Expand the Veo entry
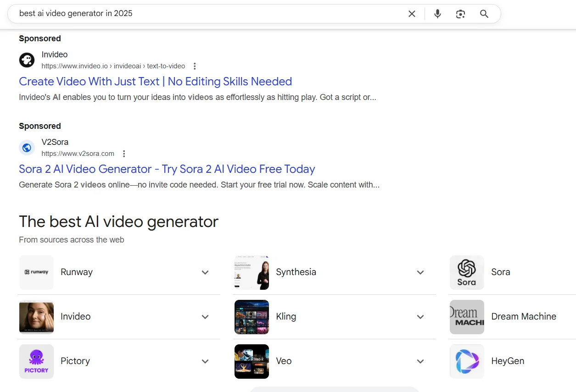 coord(420,361)
